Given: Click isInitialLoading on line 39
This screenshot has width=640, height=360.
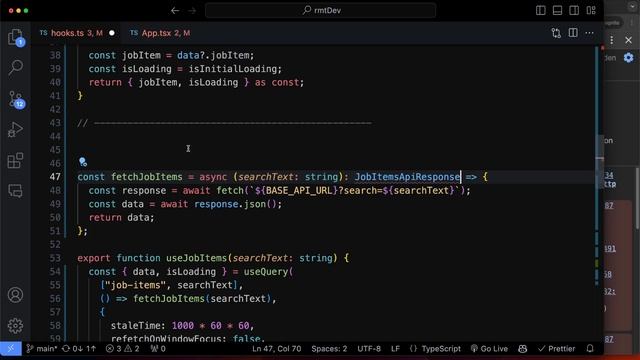Looking at the screenshot, I should (232, 69).
